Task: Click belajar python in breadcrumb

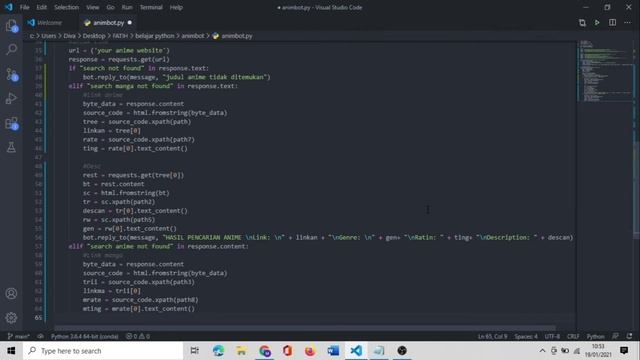Action: click(x=155, y=36)
